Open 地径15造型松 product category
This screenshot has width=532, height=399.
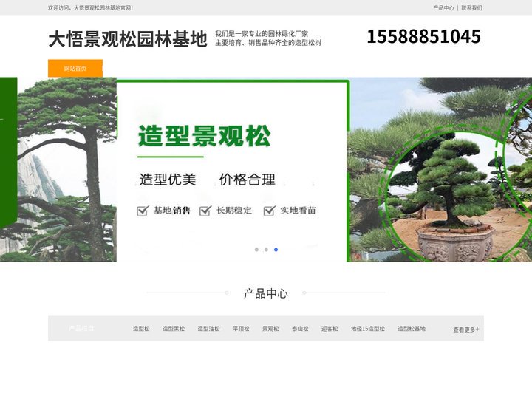click(368, 328)
